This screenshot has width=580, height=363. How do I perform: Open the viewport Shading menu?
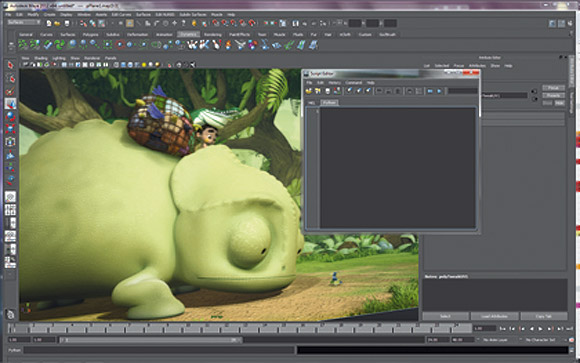click(x=41, y=58)
